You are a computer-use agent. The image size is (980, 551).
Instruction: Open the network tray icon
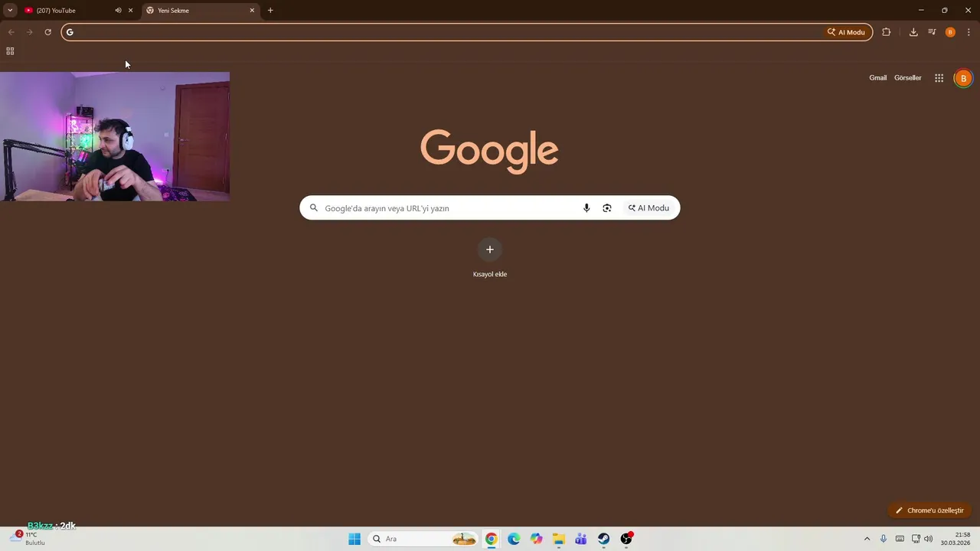(916, 539)
